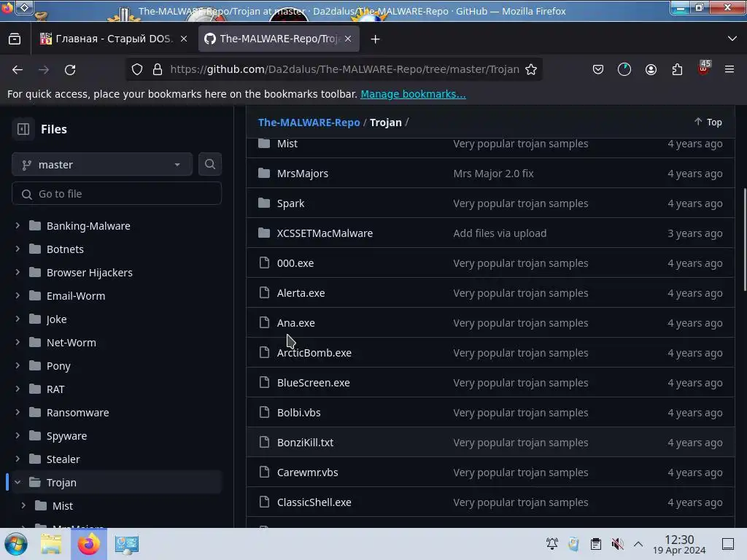Viewport: 747px width, 560px height.
Task: Focus the Go to file field
Action: coord(117,194)
